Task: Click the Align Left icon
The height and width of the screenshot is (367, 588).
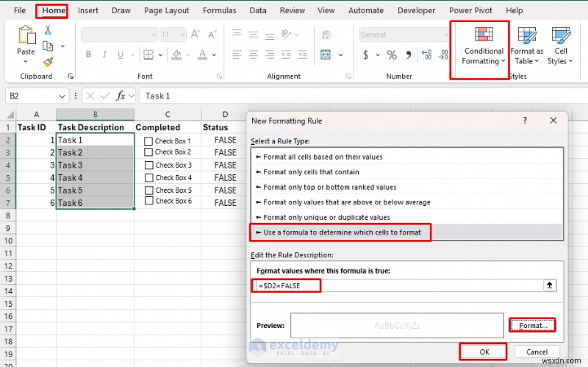Action: (237, 54)
